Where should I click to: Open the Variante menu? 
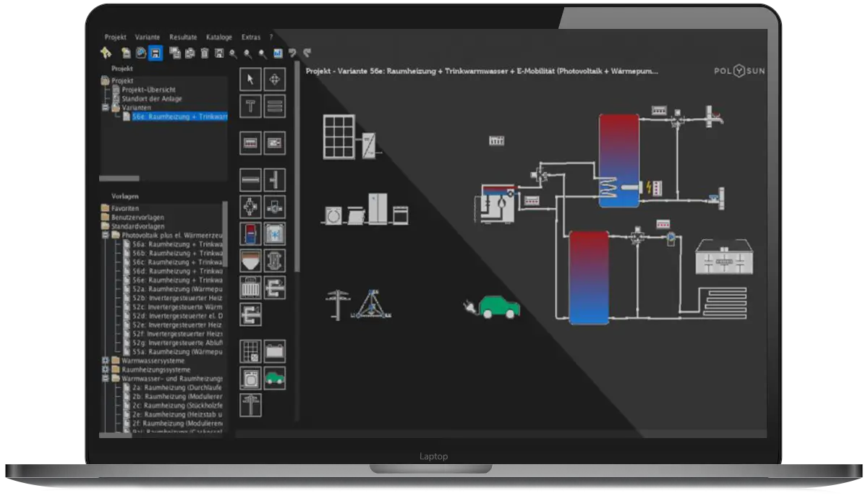tap(148, 37)
